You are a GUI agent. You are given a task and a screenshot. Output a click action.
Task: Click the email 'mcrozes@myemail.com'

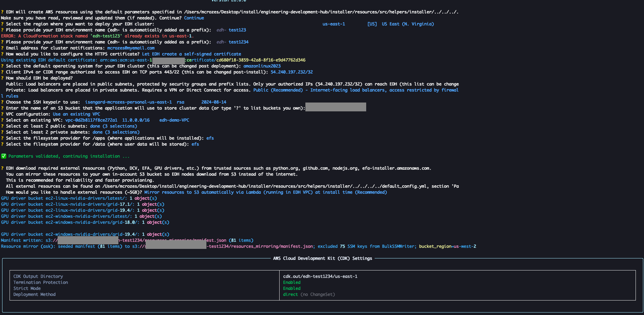pos(131,48)
